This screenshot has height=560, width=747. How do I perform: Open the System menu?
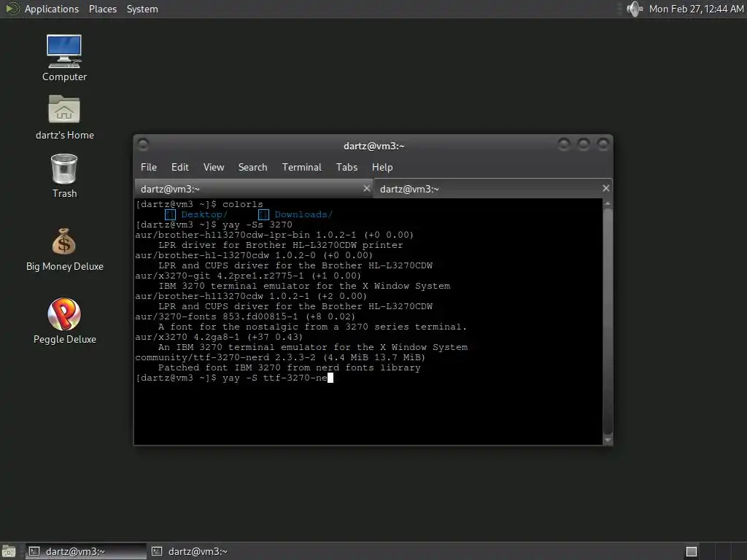tap(142, 9)
